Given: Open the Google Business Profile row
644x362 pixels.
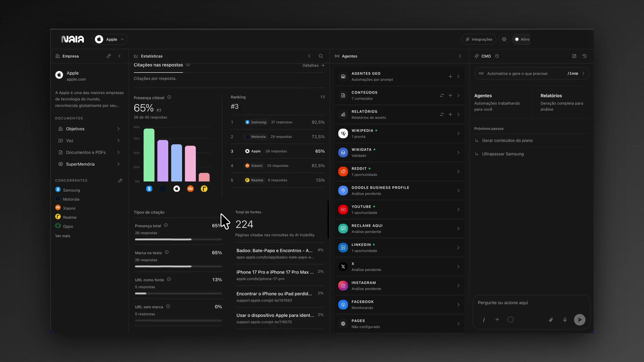Looking at the screenshot, I should tap(399, 191).
